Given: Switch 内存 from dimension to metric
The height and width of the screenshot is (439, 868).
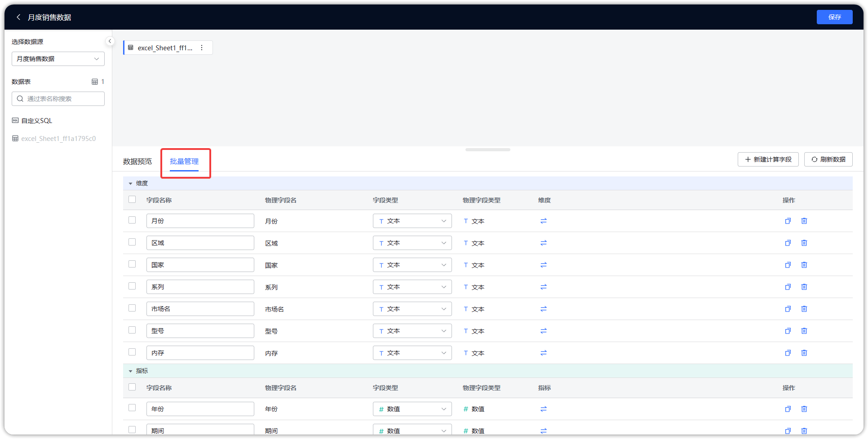Looking at the screenshot, I should coord(544,353).
